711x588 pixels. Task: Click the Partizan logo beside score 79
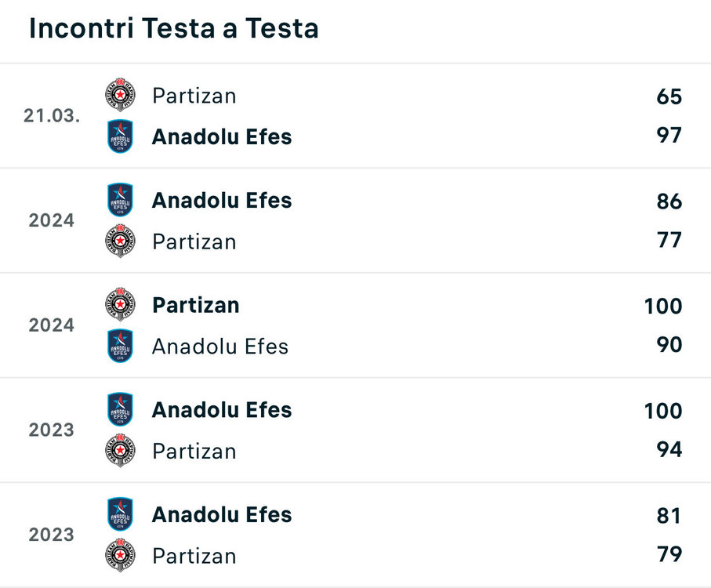tap(120, 555)
